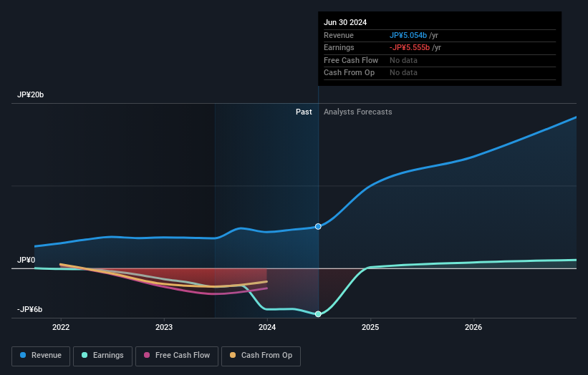Screen dimensions: 588x375
Task: Toggle the Revenue legend button
Action: [x=41, y=356]
